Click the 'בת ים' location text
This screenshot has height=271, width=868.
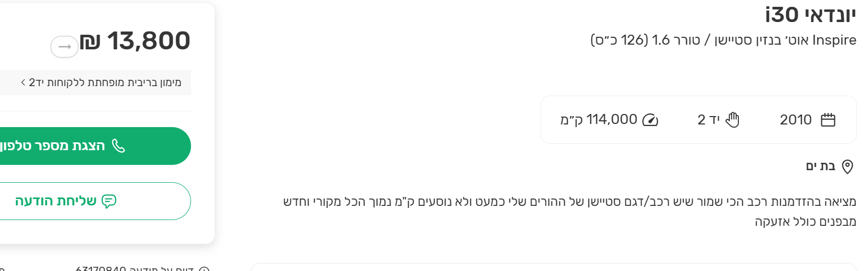820,166
